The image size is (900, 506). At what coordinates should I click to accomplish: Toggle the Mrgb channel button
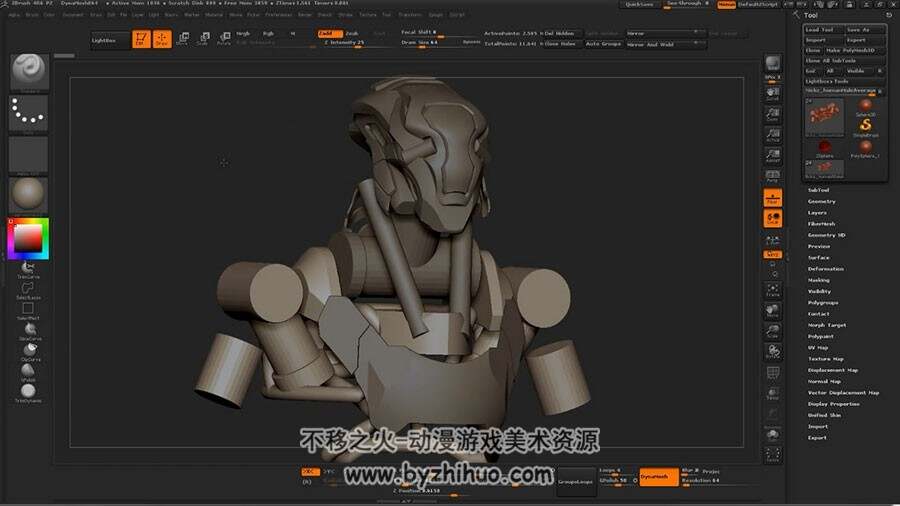[243, 34]
